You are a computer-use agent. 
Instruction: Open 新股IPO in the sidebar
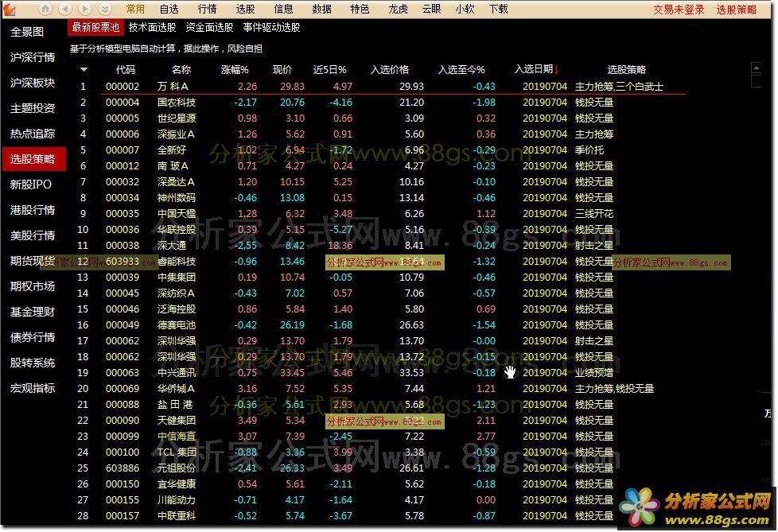pos(30,184)
